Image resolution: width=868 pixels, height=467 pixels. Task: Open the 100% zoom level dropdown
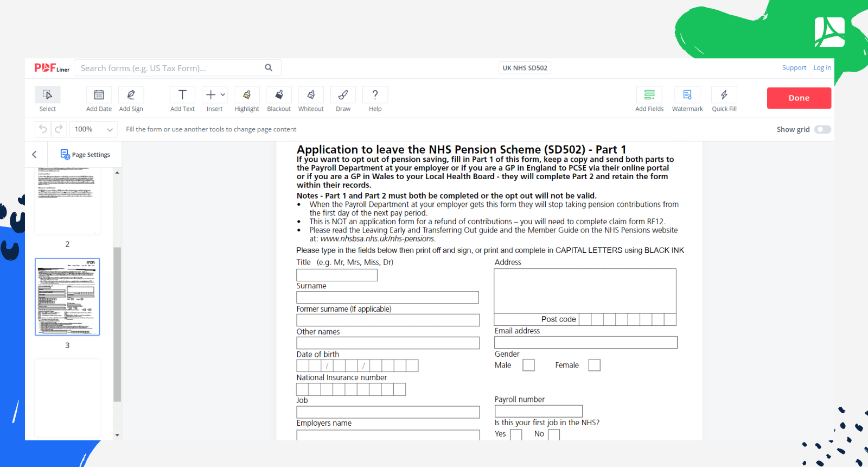tap(93, 129)
